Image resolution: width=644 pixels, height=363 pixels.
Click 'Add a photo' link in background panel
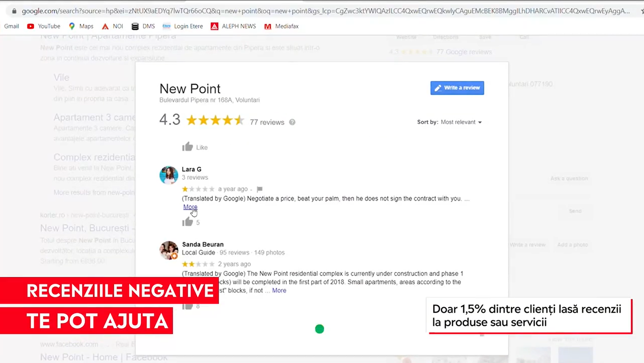tap(573, 245)
